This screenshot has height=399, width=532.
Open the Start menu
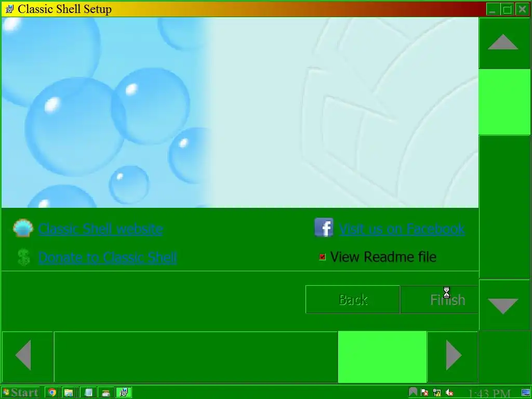(x=20, y=393)
